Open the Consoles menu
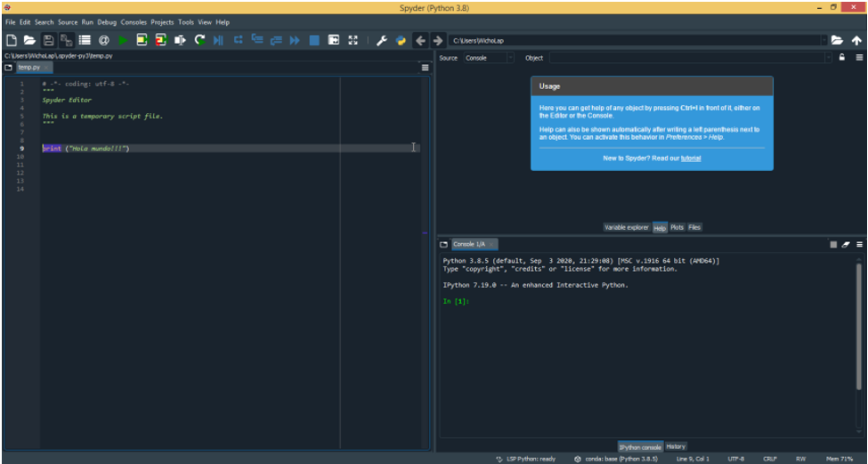 tap(134, 22)
